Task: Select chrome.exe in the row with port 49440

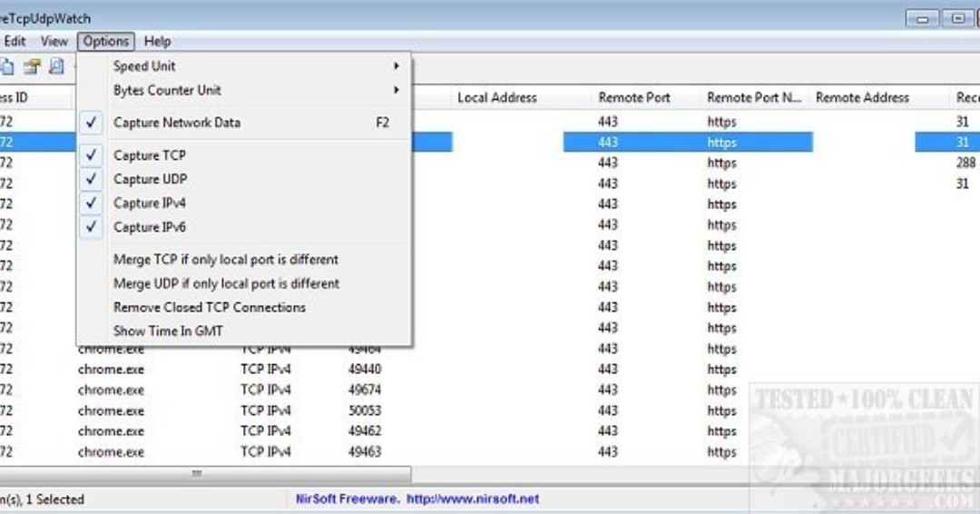Action: (x=112, y=370)
